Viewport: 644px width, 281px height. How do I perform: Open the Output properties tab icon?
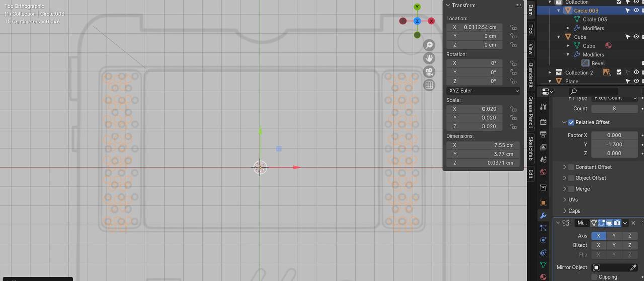(x=543, y=134)
